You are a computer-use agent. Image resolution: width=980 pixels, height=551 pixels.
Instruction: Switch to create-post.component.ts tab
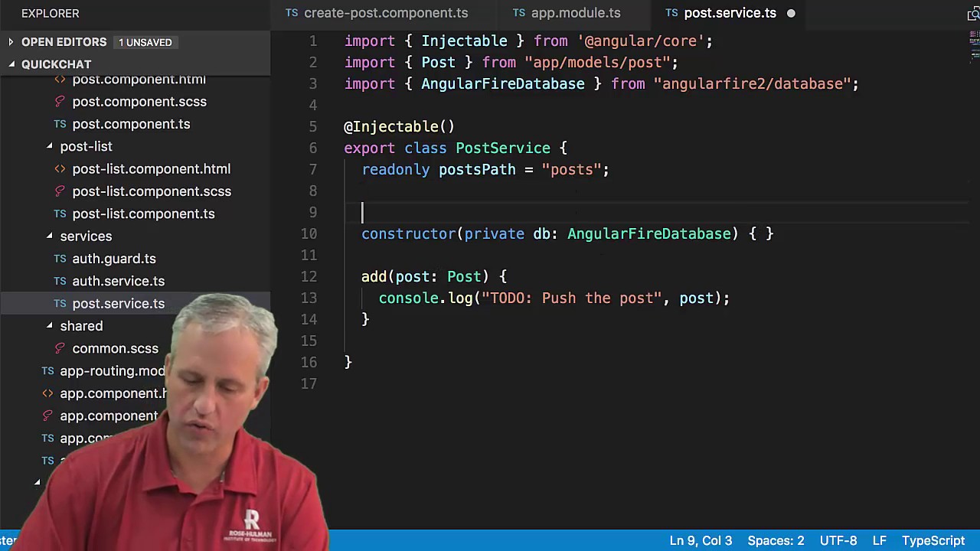[x=385, y=13]
